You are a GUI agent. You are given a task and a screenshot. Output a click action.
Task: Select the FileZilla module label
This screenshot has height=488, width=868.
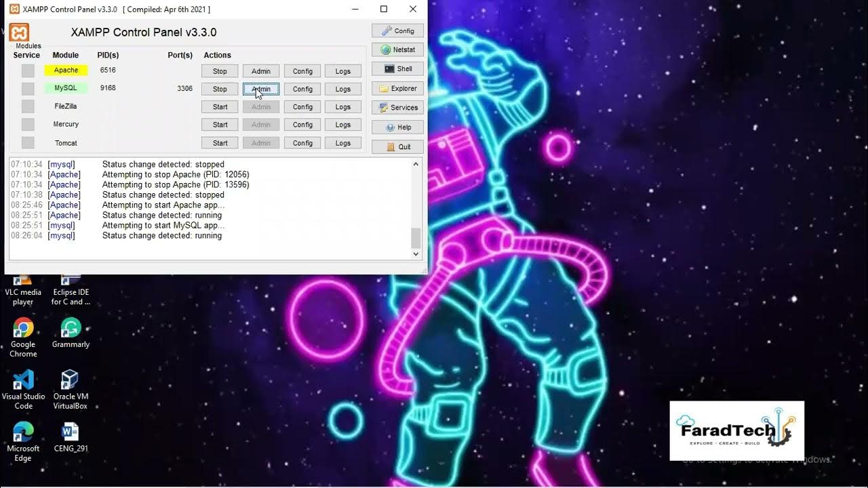coord(66,106)
